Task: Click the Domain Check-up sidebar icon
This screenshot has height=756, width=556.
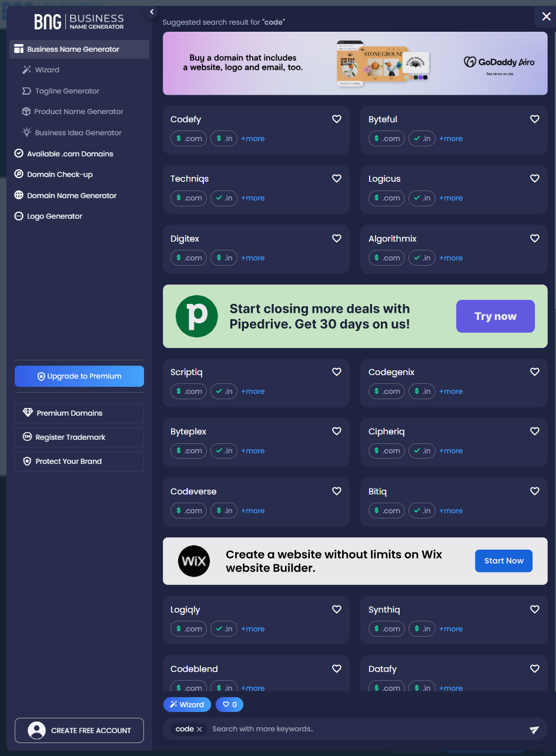Action: click(x=19, y=175)
